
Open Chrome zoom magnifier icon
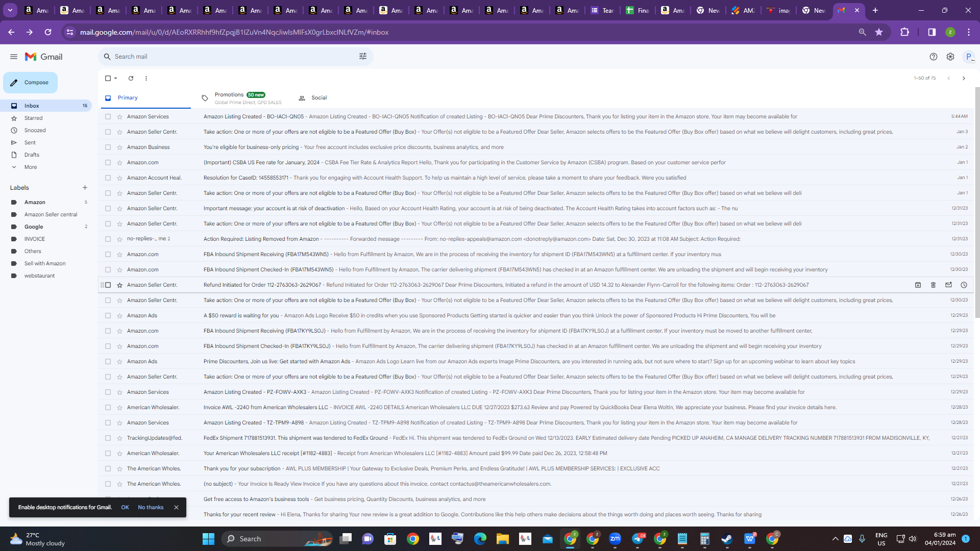pyautogui.click(x=863, y=32)
